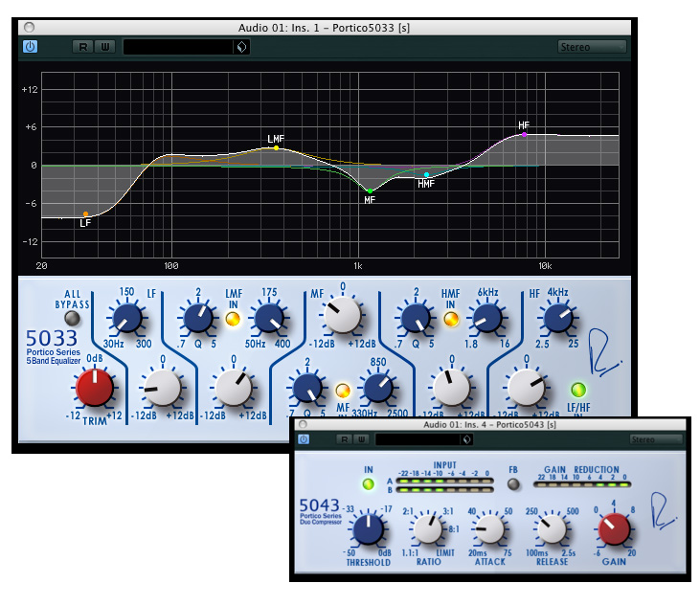Select the yellow LMF point on EQ graph
This screenshot has height=606, width=700.
coord(277,147)
